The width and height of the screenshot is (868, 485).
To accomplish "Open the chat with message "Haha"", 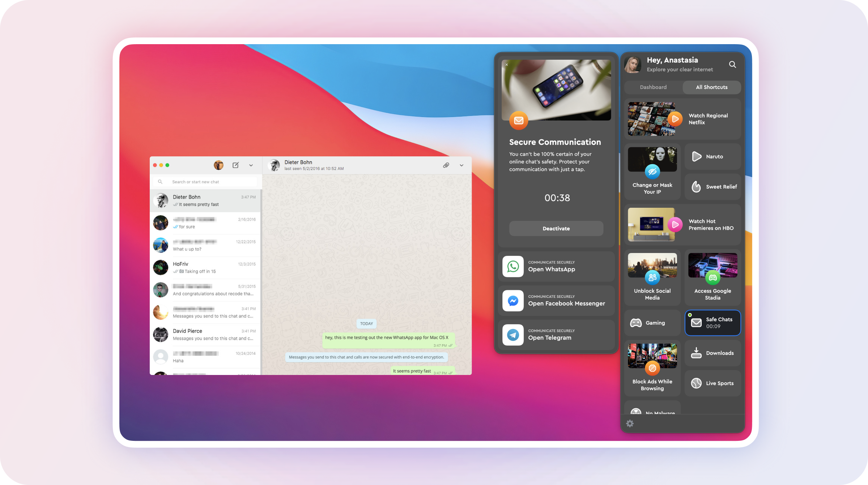I will pyautogui.click(x=205, y=357).
